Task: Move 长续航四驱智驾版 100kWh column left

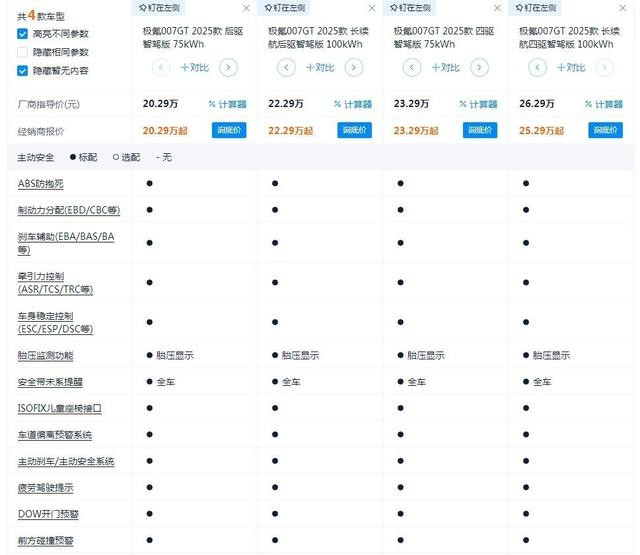Action: coord(537,67)
